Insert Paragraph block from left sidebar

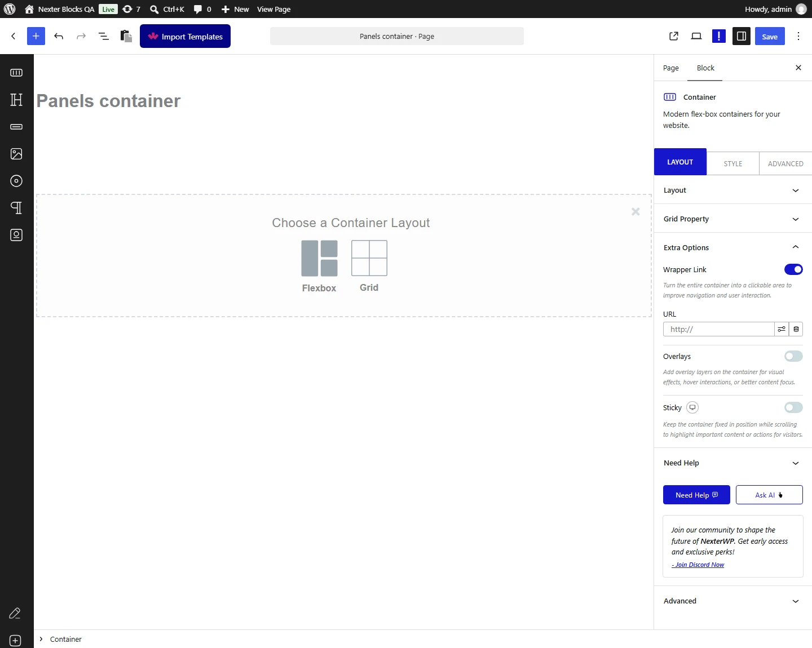pyautogui.click(x=16, y=208)
